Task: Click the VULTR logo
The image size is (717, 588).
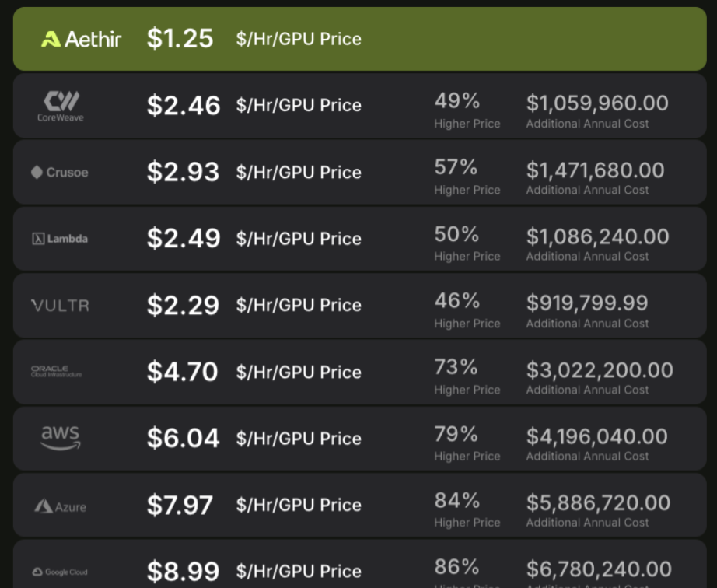Action: [x=60, y=306]
